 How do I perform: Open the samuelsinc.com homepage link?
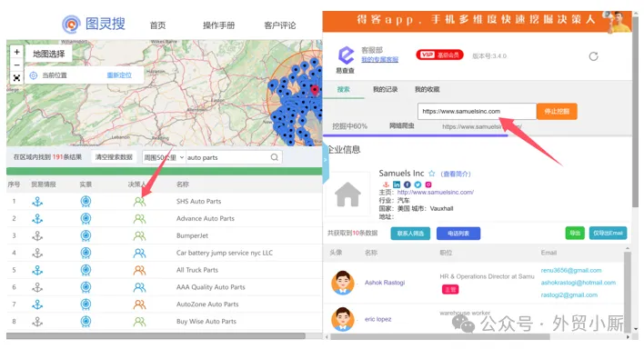coord(436,192)
